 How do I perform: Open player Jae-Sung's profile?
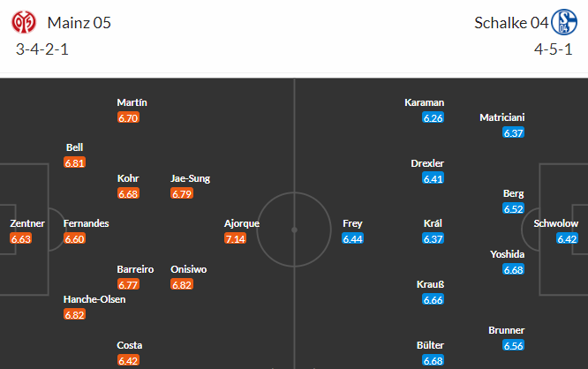point(190,178)
